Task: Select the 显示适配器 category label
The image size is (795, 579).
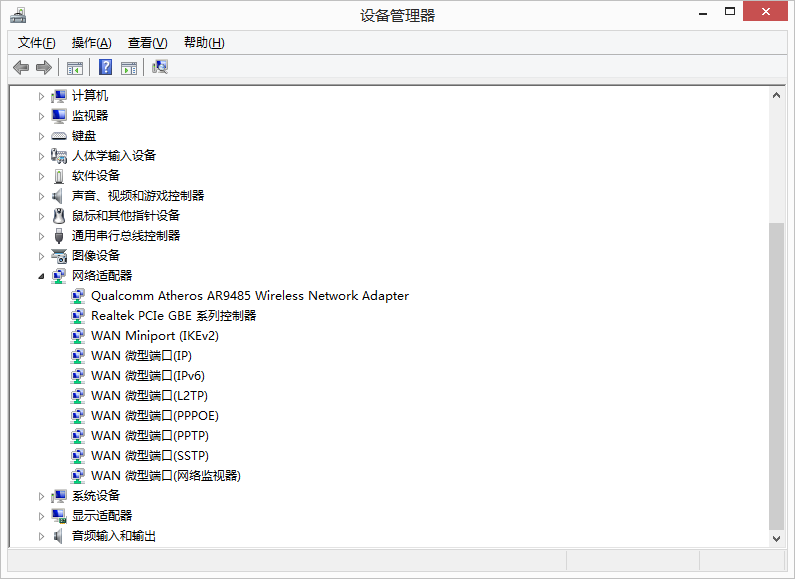Action: (x=102, y=516)
